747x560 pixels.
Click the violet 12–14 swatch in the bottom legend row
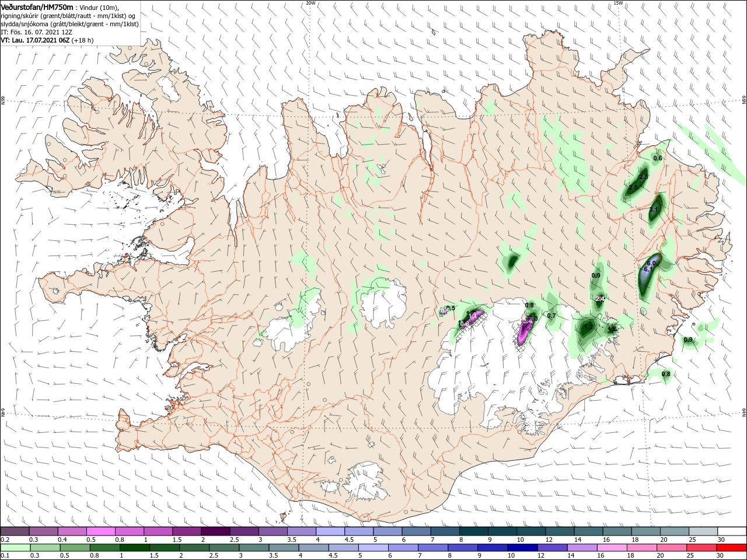tap(552, 548)
